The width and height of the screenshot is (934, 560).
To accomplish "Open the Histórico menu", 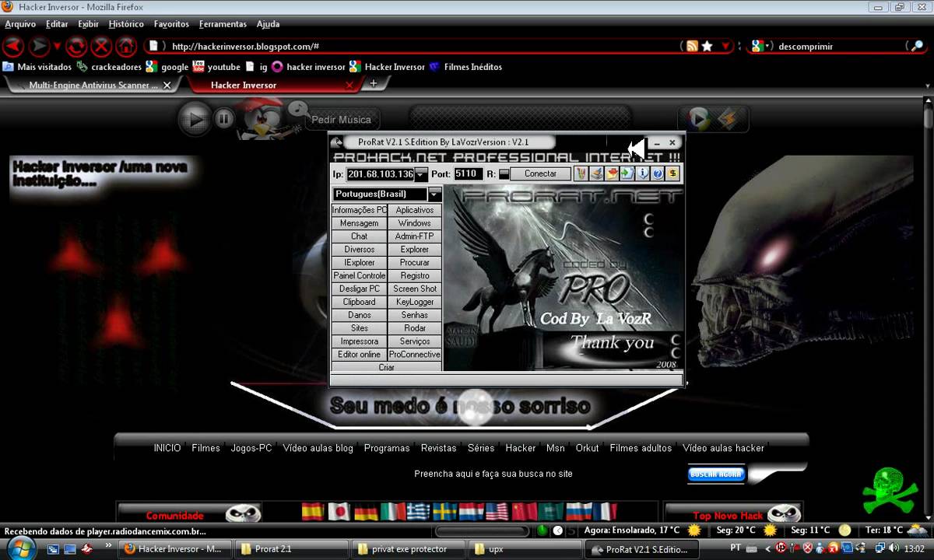I will [x=126, y=24].
